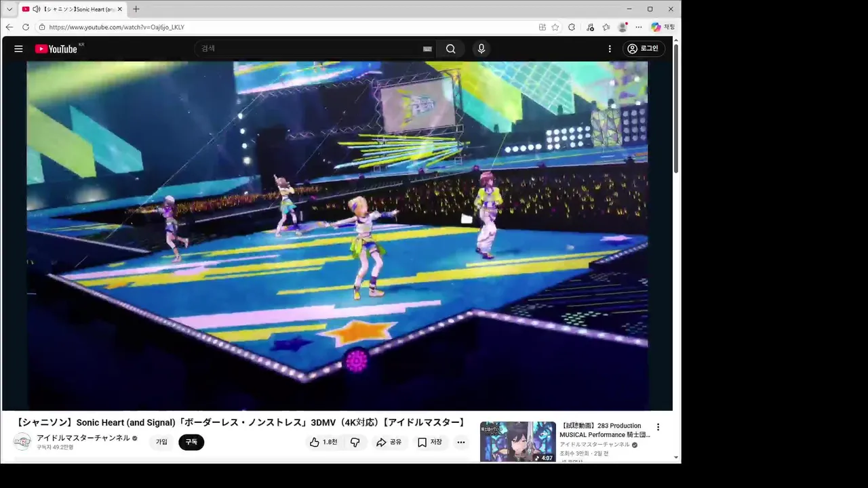Click the 로그인 sign-in button

pos(644,49)
